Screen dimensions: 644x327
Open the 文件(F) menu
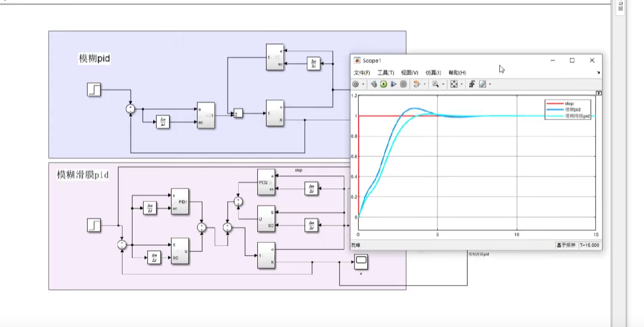click(x=362, y=73)
